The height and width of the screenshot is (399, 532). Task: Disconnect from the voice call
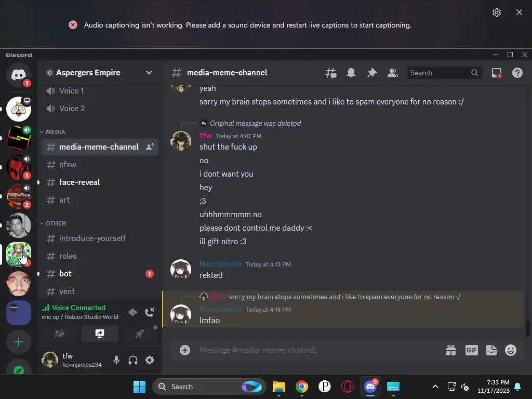[x=150, y=312]
